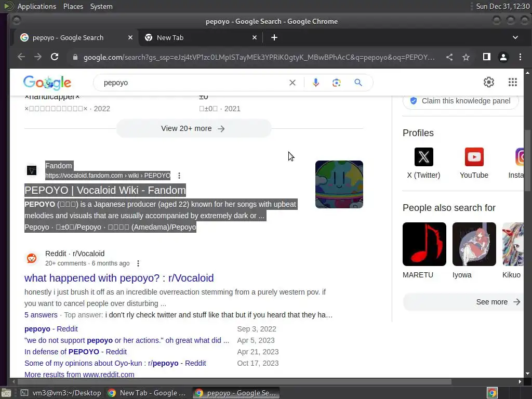Image resolution: width=532 pixels, height=399 pixels.
Task: Expand Chrome tab search dropdown
Action: tap(515, 37)
